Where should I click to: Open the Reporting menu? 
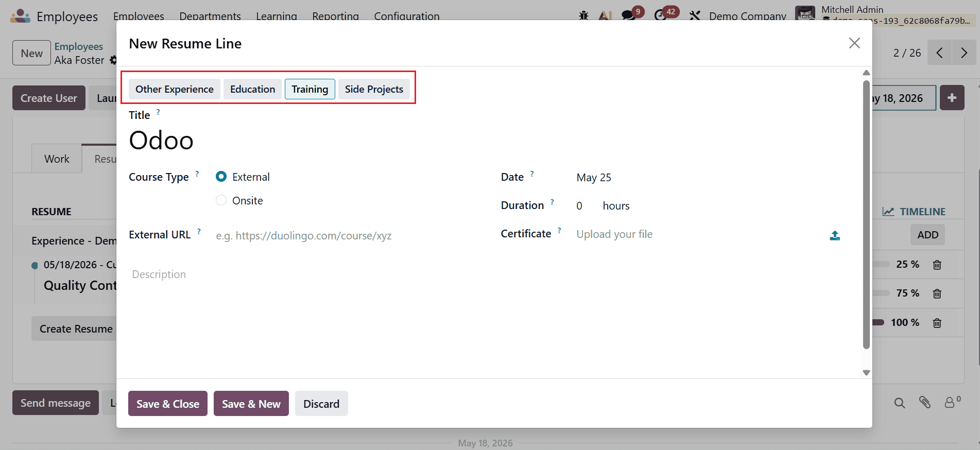(335, 16)
